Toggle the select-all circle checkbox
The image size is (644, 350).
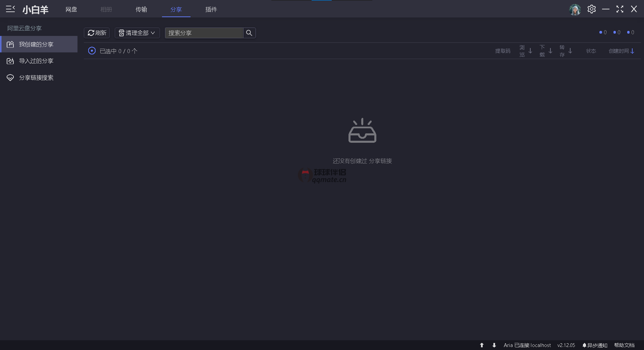pyautogui.click(x=92, y=51)
